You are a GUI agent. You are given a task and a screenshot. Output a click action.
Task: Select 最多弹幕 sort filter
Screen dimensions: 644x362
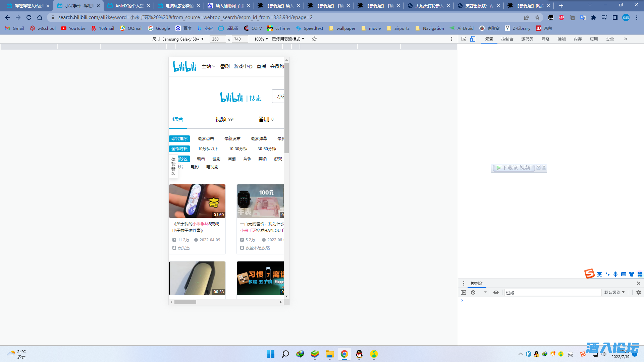[259, 138]
